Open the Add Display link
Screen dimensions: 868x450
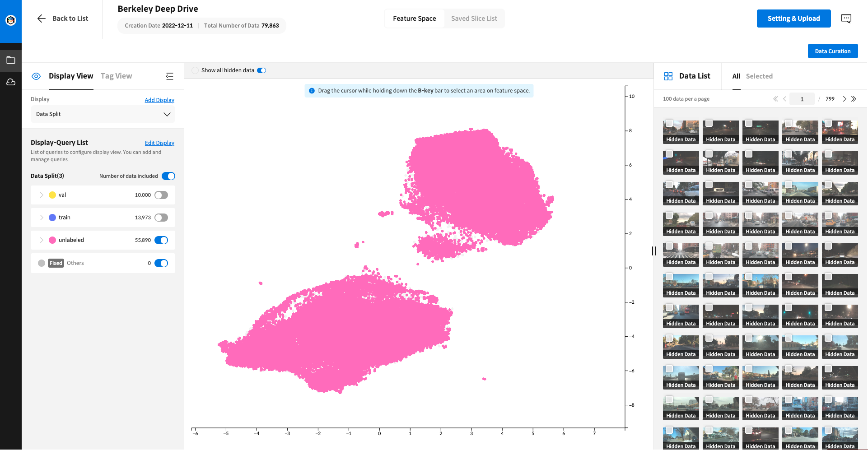pyautogui.click(x=159, y=100)
